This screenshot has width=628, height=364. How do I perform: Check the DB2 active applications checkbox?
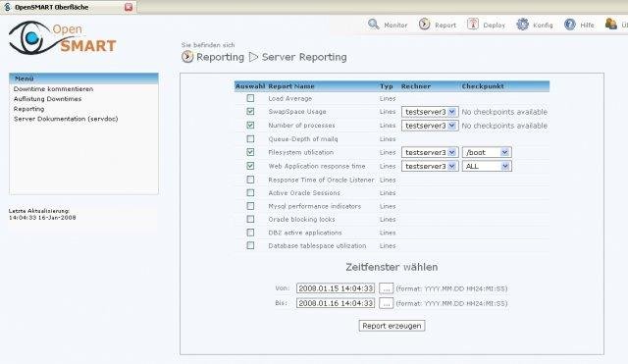coord(250,233)
